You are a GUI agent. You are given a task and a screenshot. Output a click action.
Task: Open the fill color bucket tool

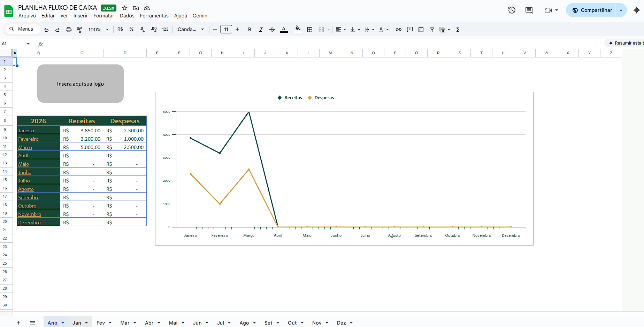[298, 29]
